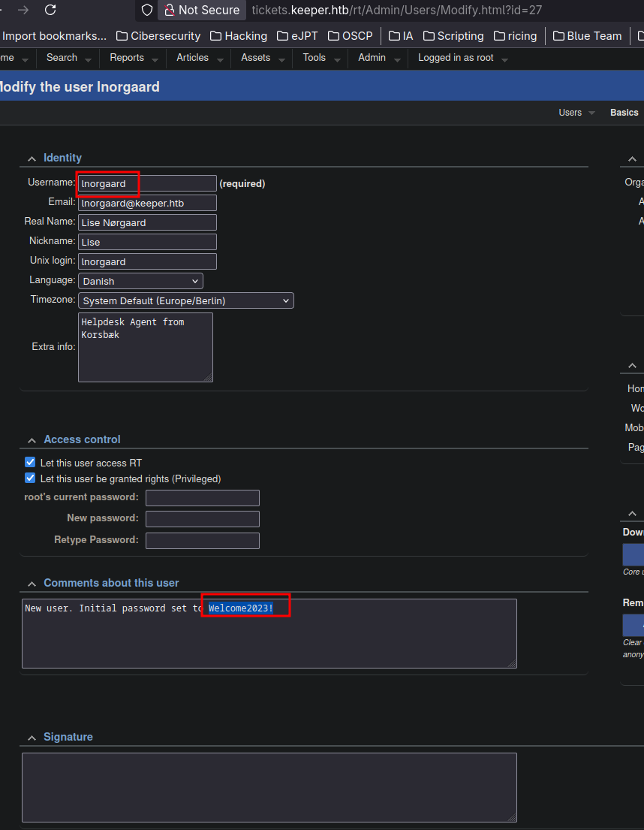The width and height of the screenshot is (644, 830).
Task: Collapse the Access control section
Action: pyautogui.click(x=32, y=440)
